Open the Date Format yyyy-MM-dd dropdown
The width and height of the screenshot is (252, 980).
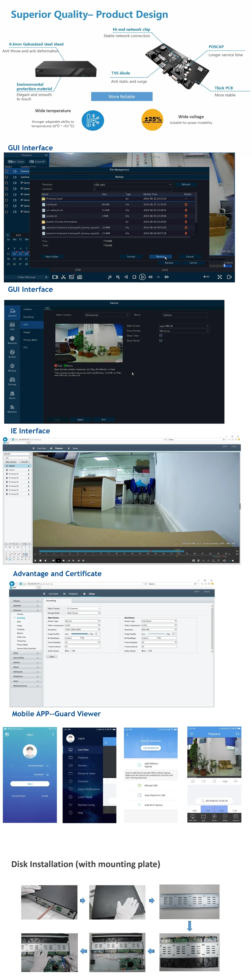(x=184, y=326)
